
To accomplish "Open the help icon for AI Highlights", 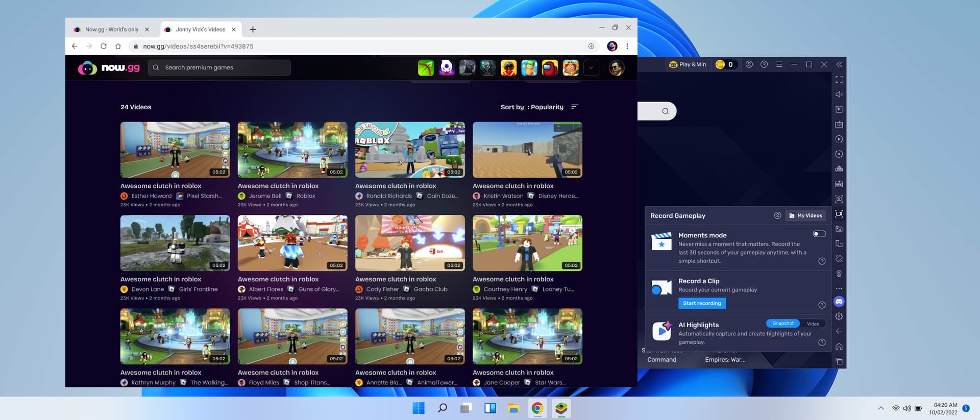I will click(822, 342).
